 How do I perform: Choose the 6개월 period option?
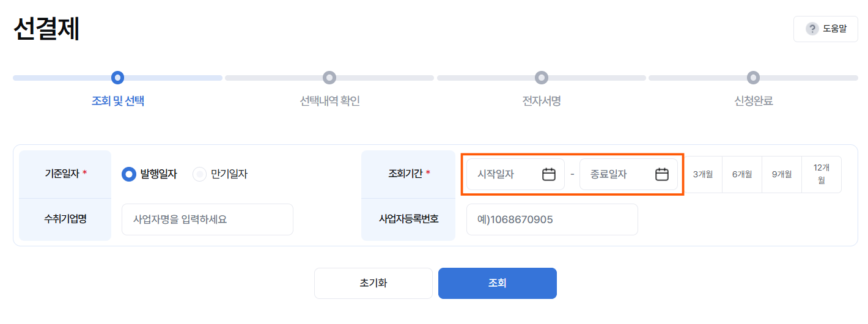742,174
